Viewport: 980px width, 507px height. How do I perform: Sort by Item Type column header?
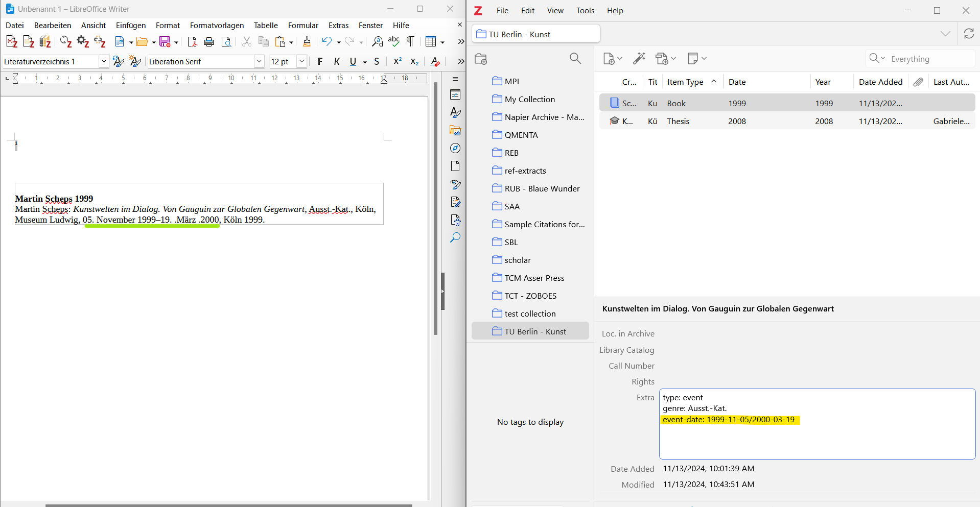click(x=692, y=82)
